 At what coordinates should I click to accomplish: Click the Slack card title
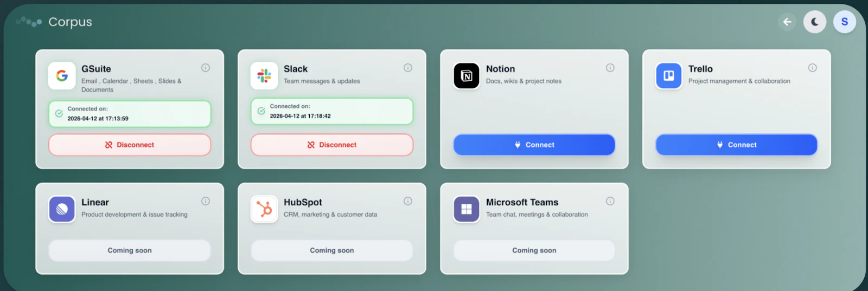296,69
